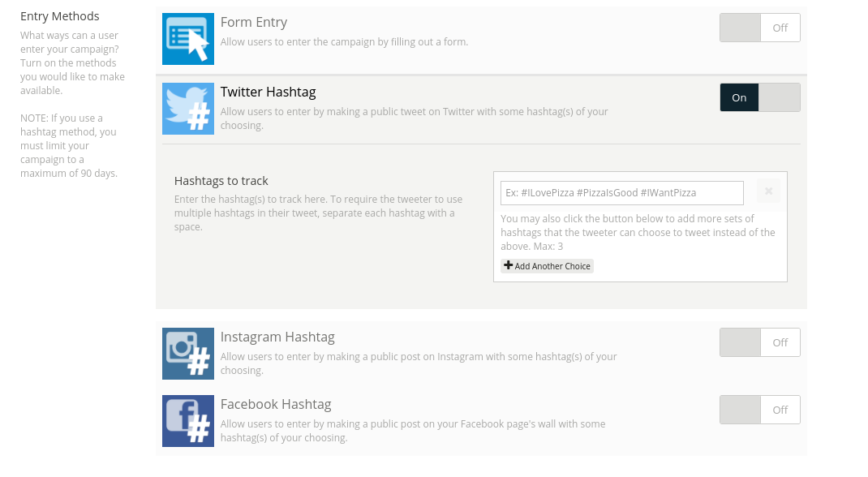The image size is (868, 477).
Task: Switch on the Facebook Hashtag toggle
Action: (x=759, y=410)
